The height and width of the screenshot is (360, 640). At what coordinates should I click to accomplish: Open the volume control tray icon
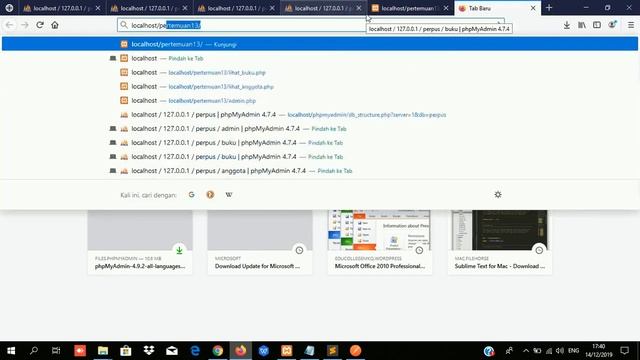click(x=560, y=351)
